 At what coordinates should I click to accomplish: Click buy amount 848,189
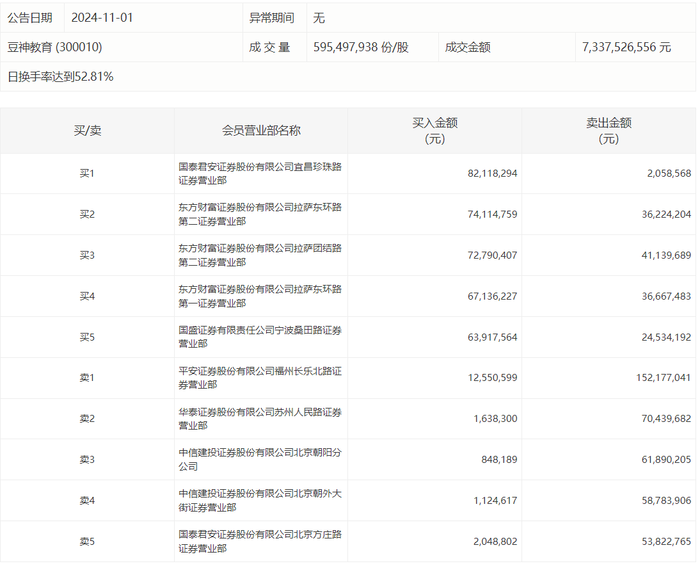coord(499,460)
